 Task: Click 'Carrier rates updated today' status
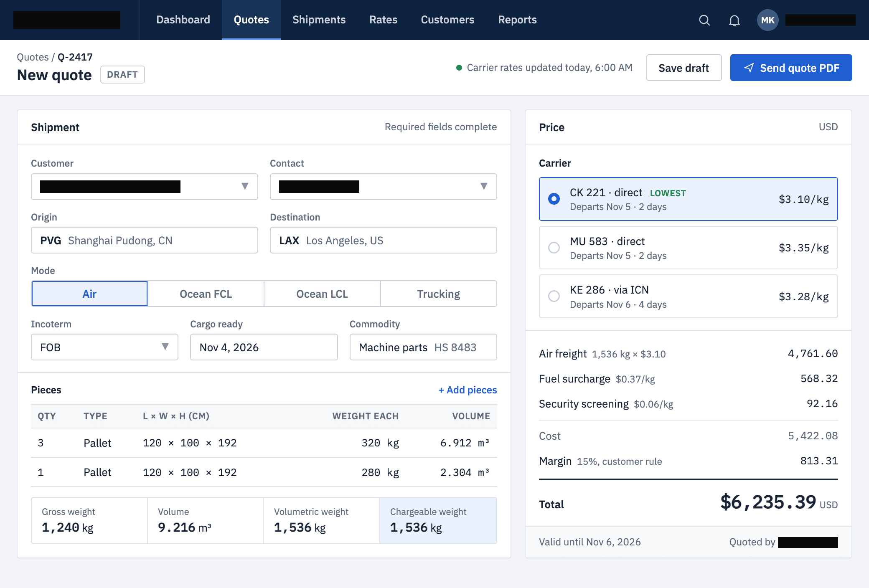[544, 67]
